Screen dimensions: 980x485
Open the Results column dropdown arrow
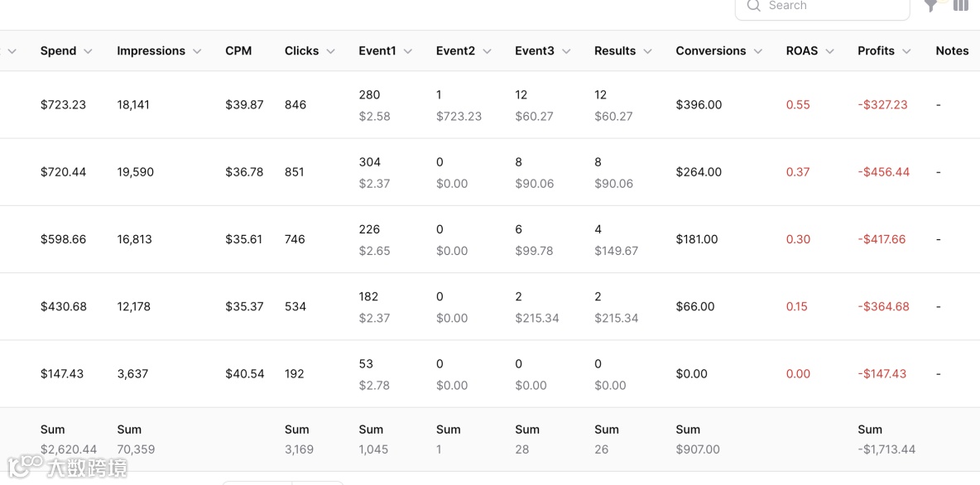pyautogui.click(x=647, y=51)
